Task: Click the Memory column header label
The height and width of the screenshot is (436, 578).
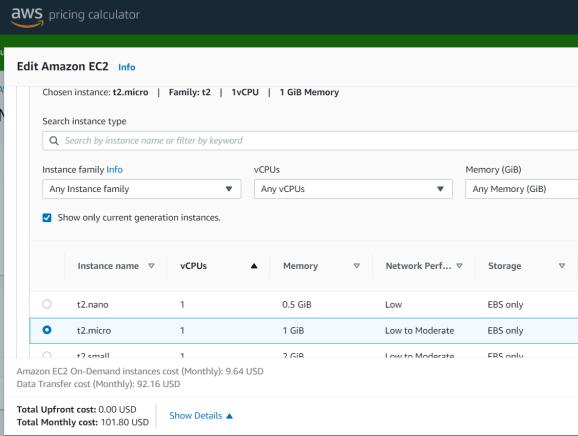Action: coord(300,266)
